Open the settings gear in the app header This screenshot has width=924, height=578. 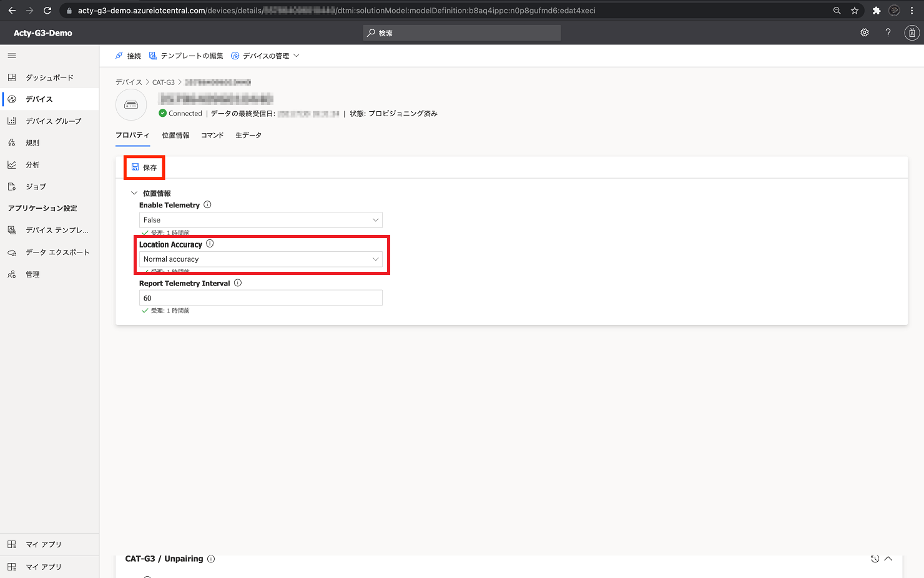point(865,32)
